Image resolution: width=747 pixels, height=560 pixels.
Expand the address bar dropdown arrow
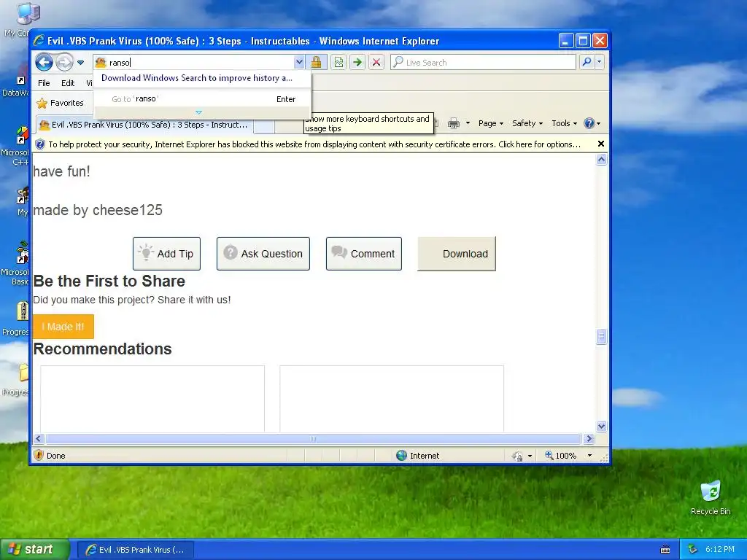pyautogui.click(x=299, y=63)
